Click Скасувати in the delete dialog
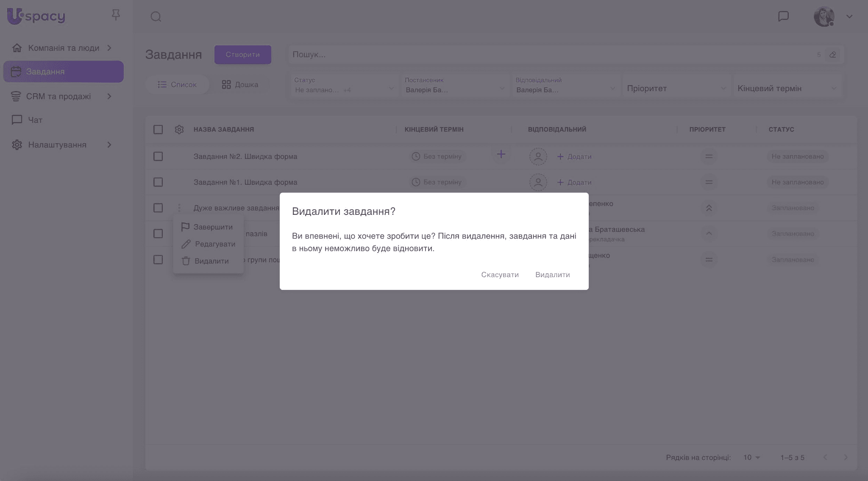Screen dimensions: 868x481 click(x=500, y=275)
